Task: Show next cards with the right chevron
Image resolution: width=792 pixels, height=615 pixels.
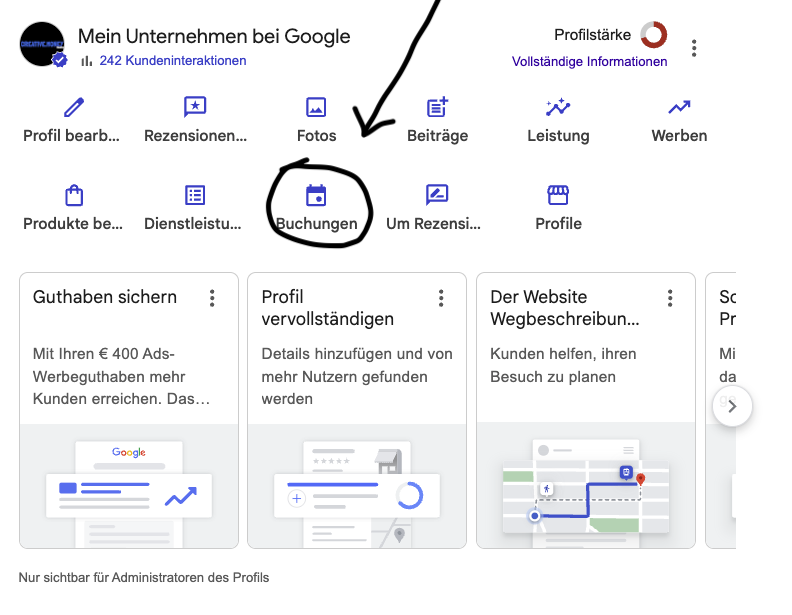Action: (732, 406)
